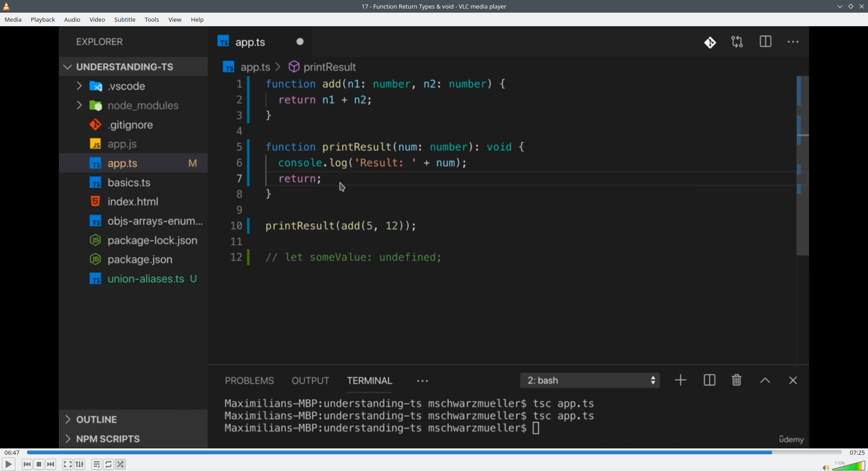Click the terminal prompt input line
The height and width of the screenshot is (471, 868).
(382, 428)
